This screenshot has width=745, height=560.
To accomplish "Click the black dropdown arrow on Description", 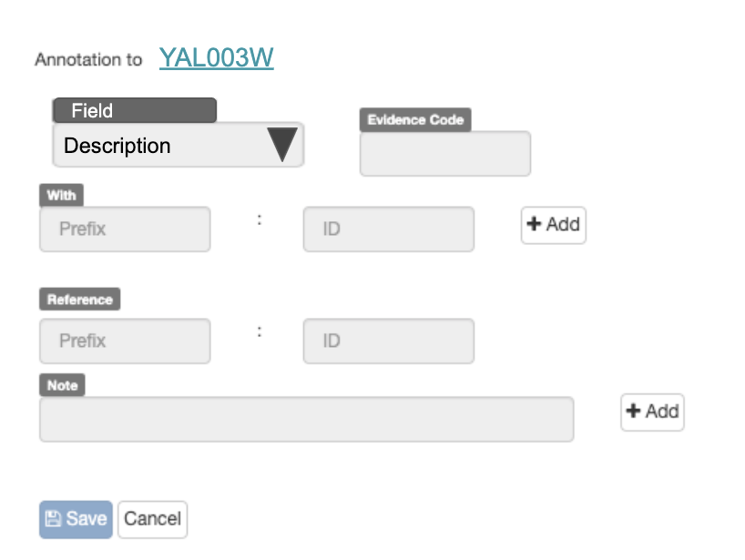I will [x=283, y=145].
